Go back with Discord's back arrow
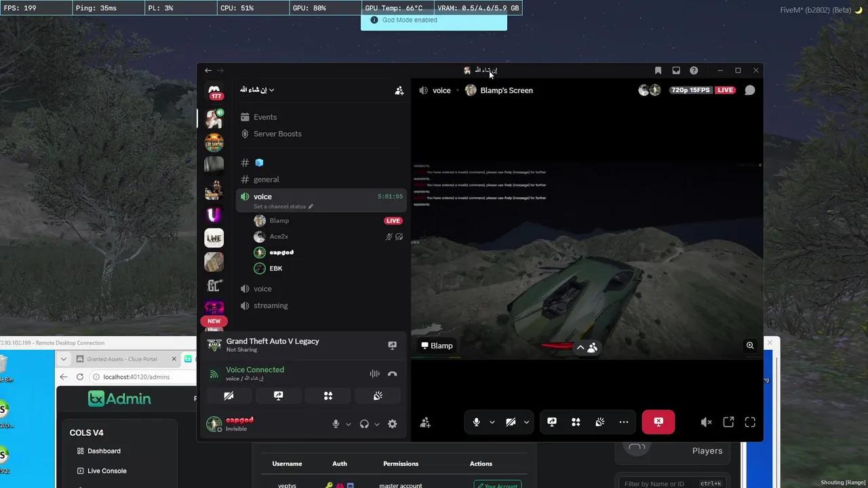Image resolution: width=868 pixels, height=488 pixels. click(x=208, y=70)
